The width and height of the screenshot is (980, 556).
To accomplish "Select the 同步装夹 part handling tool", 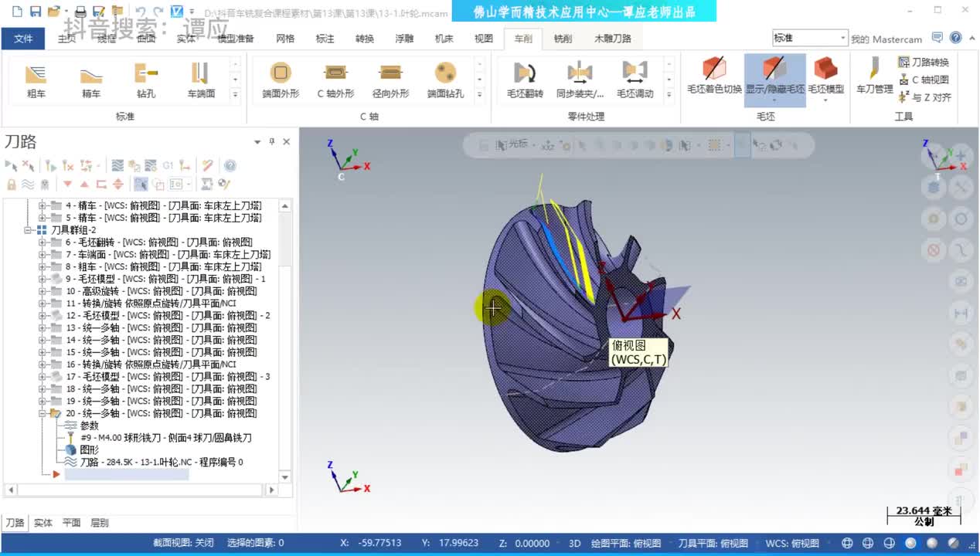I will tap(580, 80).
